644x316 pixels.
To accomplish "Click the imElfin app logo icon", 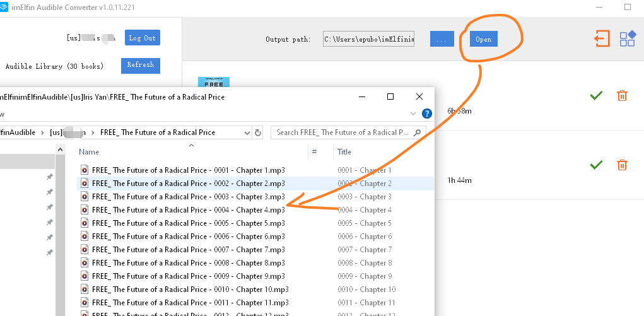I will tap(4, 7).
